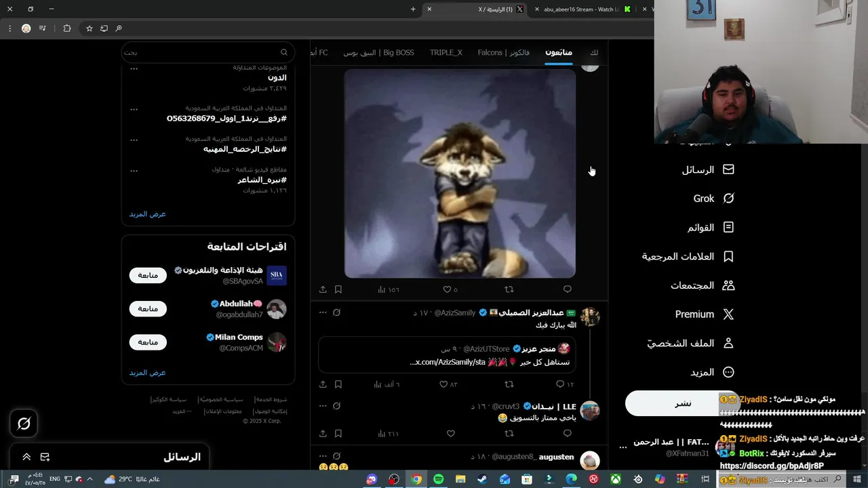Open the Big BOSS | البيق بوس tab
The width and height of the screenshot is (868, 488).
coord(378,52)
